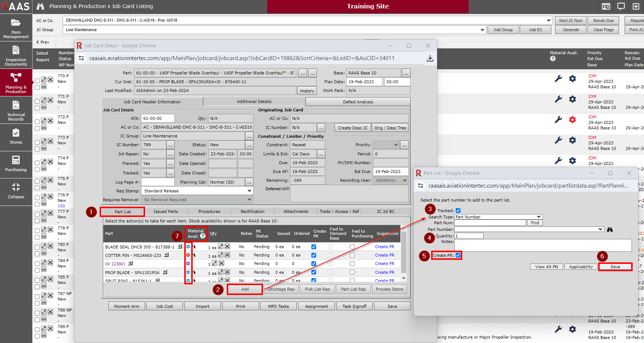Screen dimensions: 644x343
Task: Click the red gear in job card 772 row
Action: tap(572, 119)
